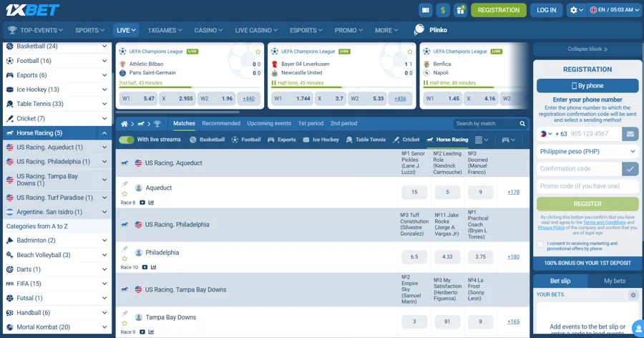Star the Philadelphia race as favorite
This screenshot has height=338, width=644.
125,259
